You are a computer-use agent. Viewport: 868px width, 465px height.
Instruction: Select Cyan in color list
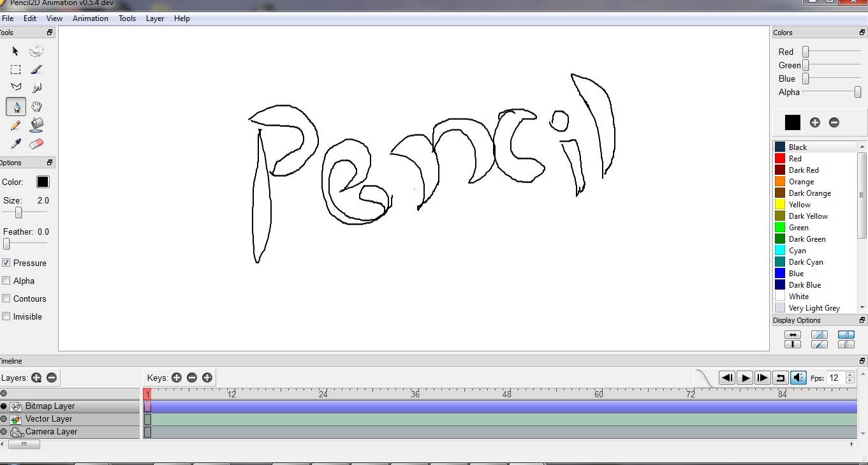point(816,251)
